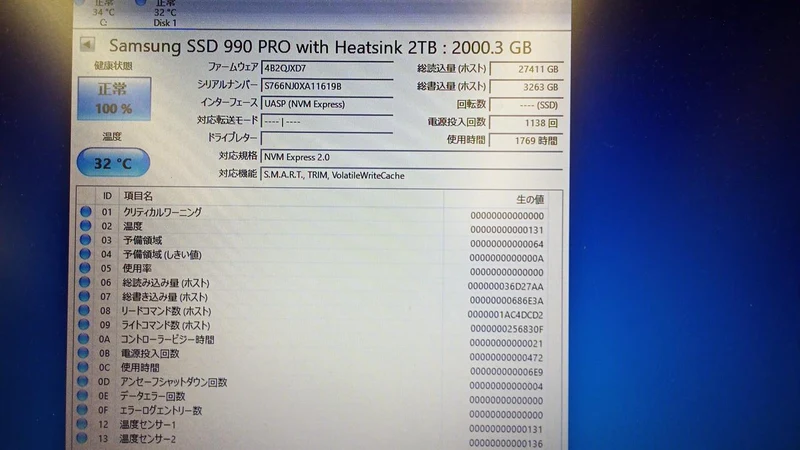Click raw value 00000000006E9
The height and width of the screenshot is (450, 800).
click(506, 372)
